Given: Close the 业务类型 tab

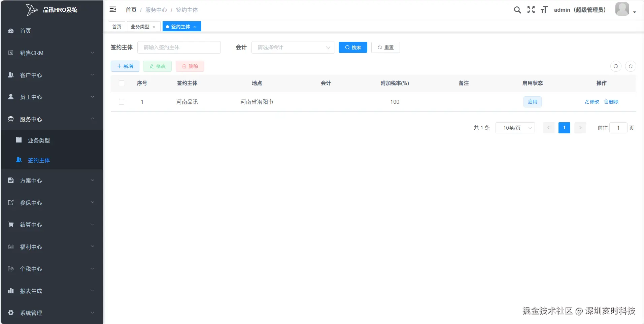Looking at the screenshot, I should click(x=154, y=27).
